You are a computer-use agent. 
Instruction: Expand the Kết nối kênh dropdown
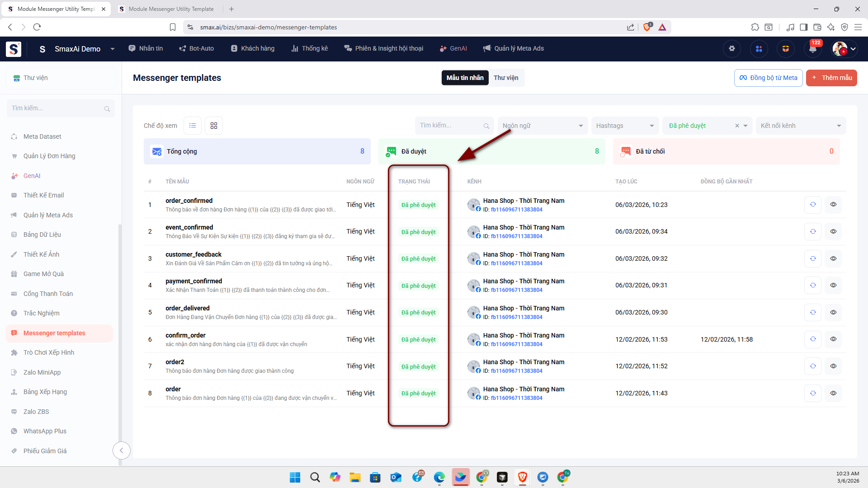(800, 126)
